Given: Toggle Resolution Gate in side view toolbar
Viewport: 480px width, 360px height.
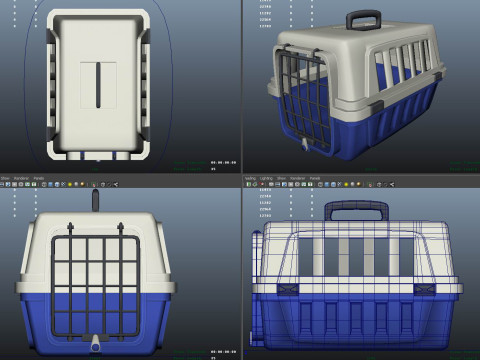Looking at the screenshot, I should 284,184.
